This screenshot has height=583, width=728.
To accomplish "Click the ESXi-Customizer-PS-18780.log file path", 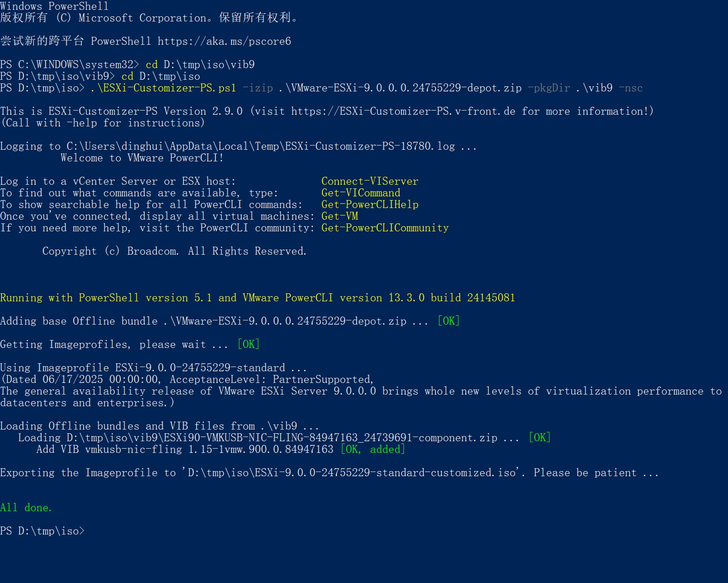I will [261, 146].
